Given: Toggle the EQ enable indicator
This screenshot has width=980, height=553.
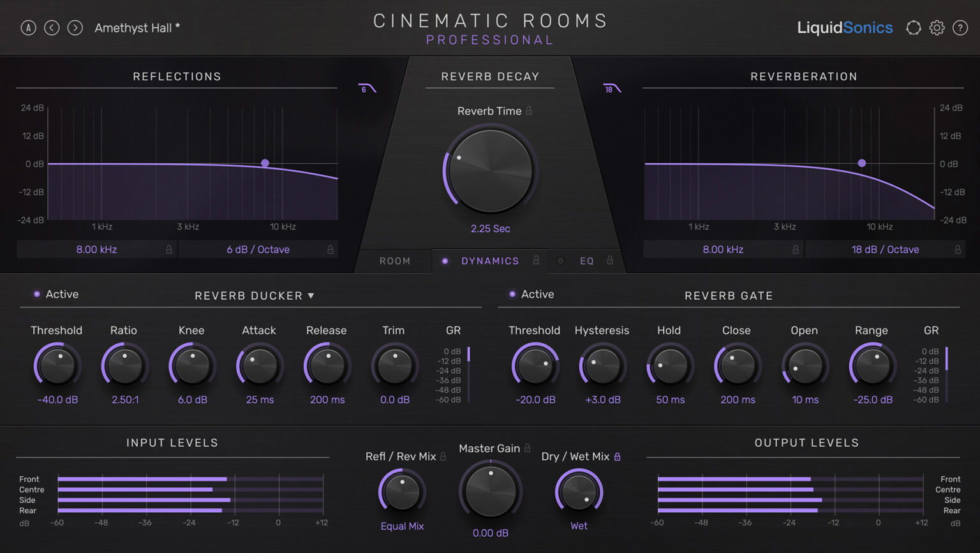Looking at the screenshot, I should (x=560, y=260).
